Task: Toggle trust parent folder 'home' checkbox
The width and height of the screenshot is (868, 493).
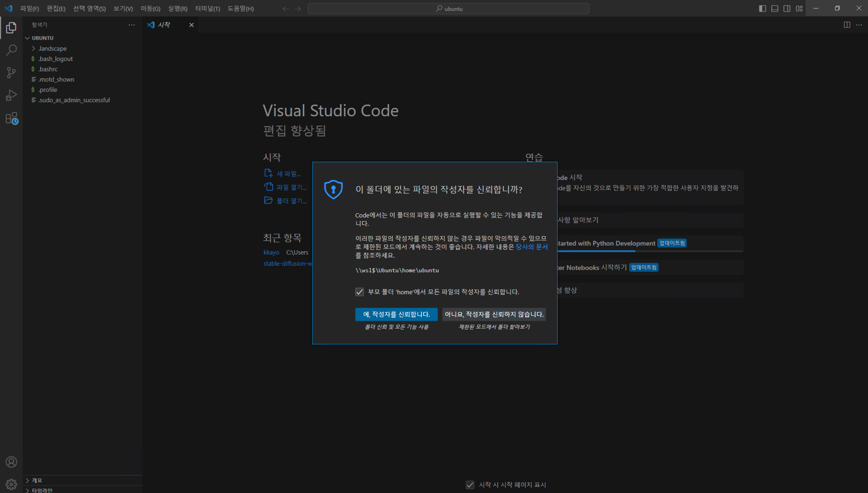Action: (360, 292)
